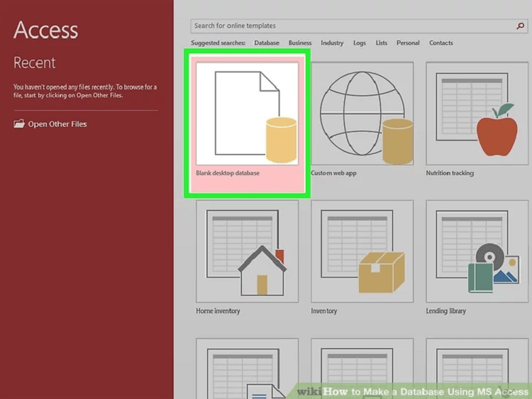Choose the Custom web app globe template

[362, 114]
